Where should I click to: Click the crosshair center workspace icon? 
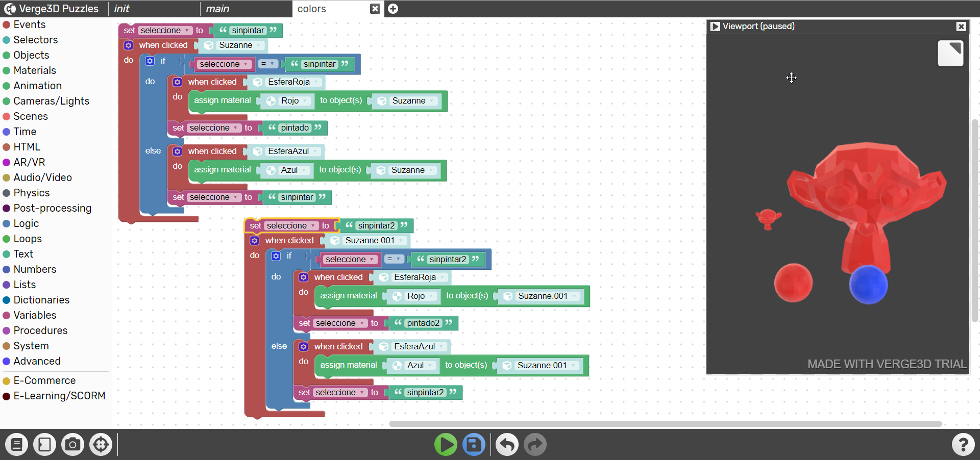tap(101, 445)
